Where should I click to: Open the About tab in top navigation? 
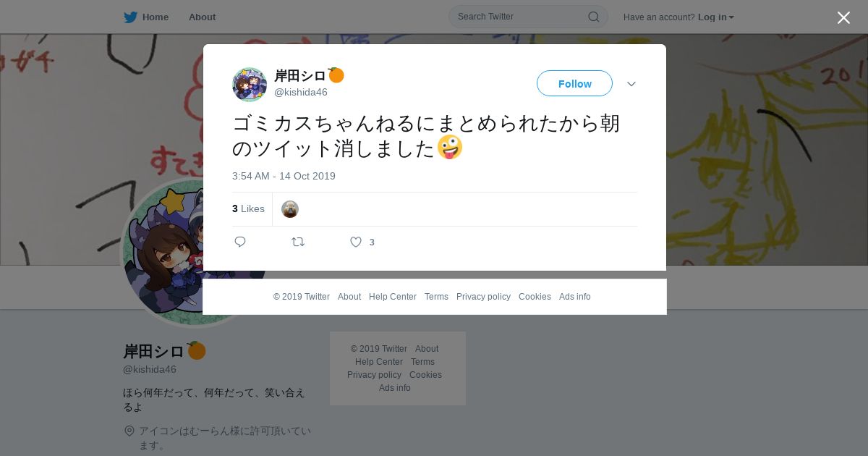202,17
